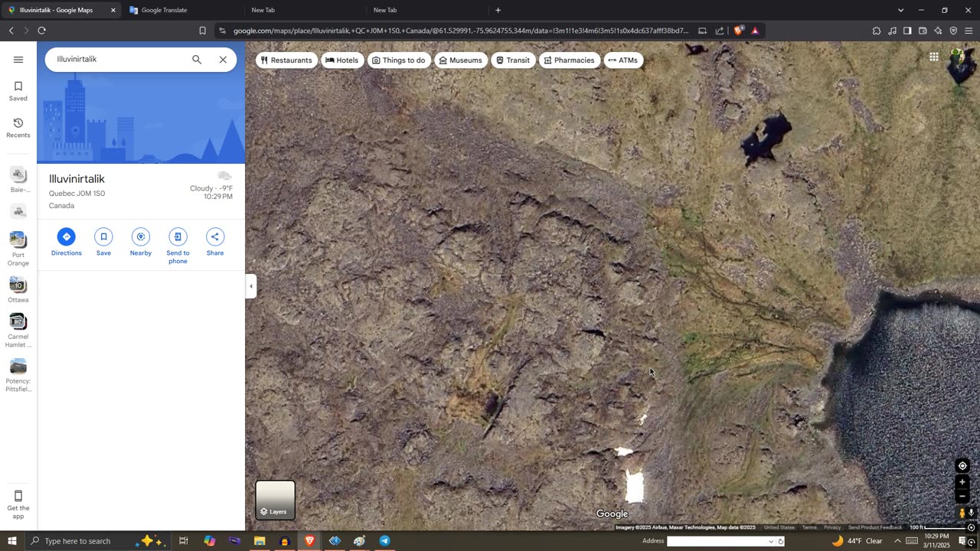Viewport: 980px width, 551px height.
Task: Filter map by Museums
Action: (460, 60)
